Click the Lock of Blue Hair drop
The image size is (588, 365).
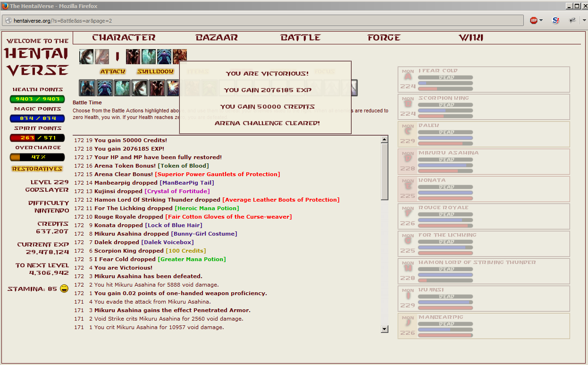tap(174, 225)
